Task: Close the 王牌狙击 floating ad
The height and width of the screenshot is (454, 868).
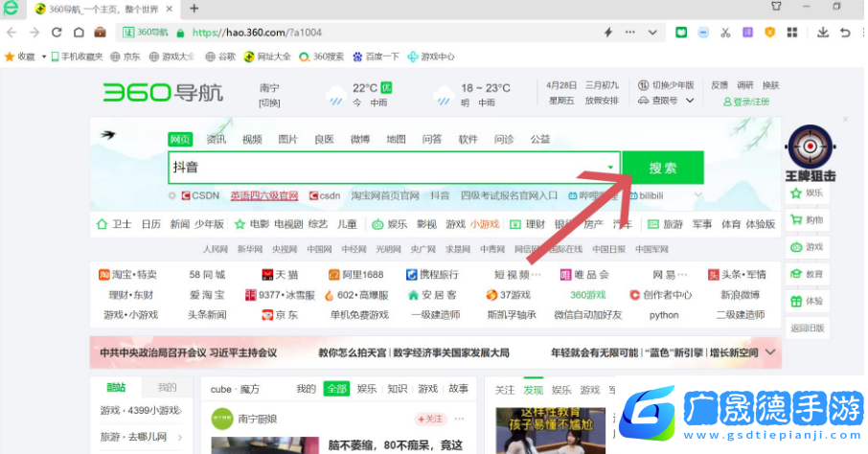Action: click(x=845, y=120)
